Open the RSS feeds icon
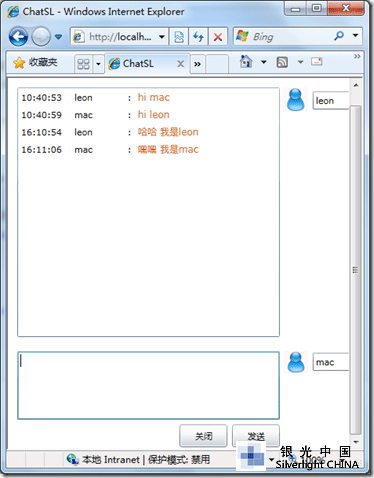374x478 pixels. click(282, 62)
